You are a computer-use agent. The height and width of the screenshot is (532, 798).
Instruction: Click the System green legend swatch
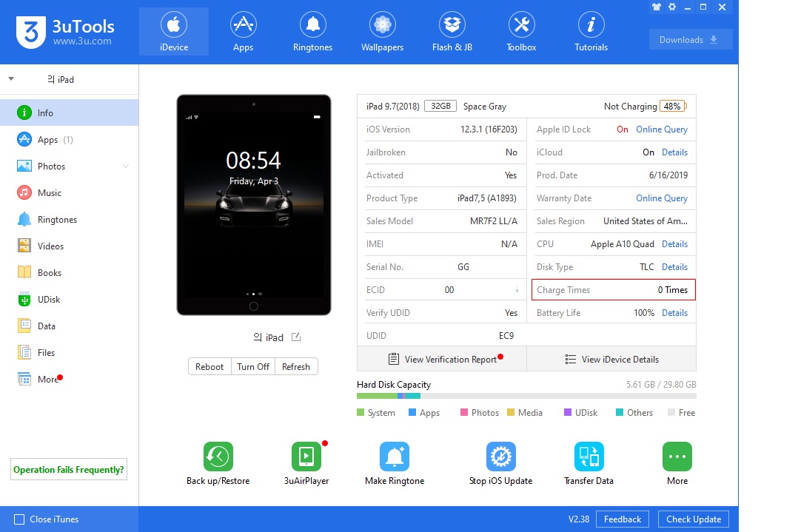(x=361, y=412)
